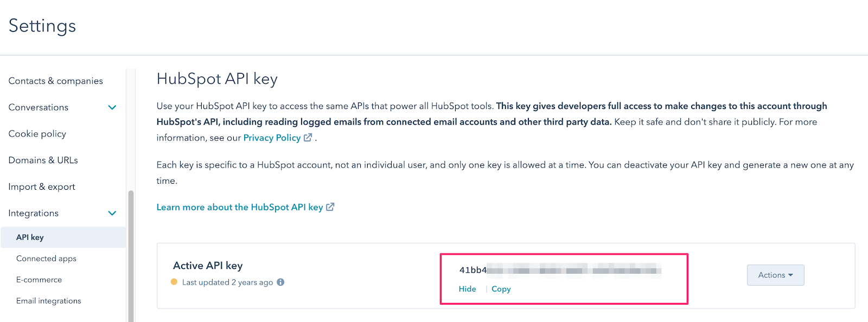Open the Actions dropdown

775,275
